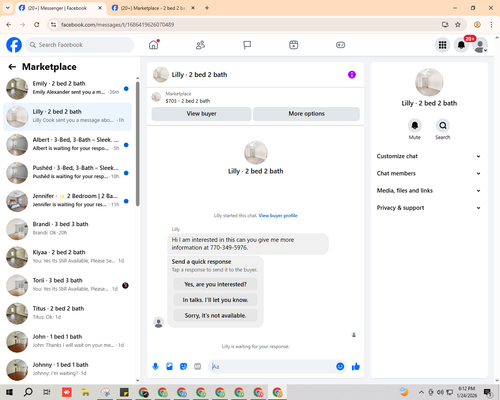Open the Chrome three-dot menu
Image resolution: width=500 pixels, height=400 pixels.
[491, 25]
